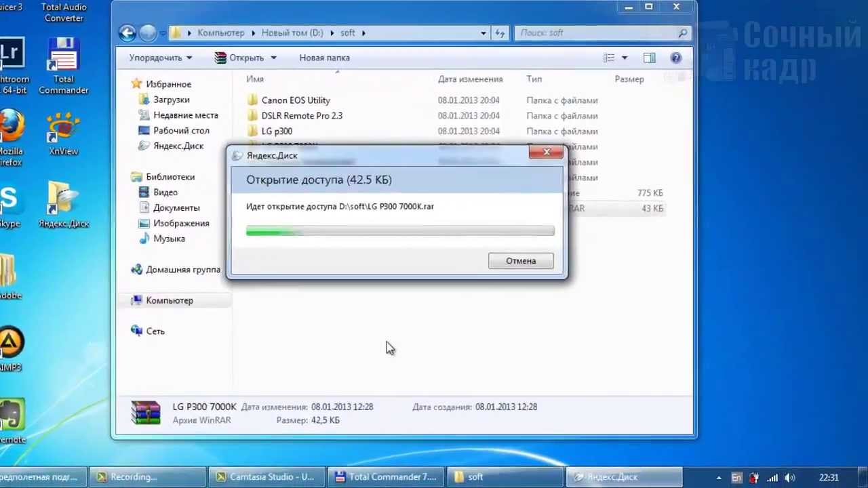Open XnView desktop shortcut

[63, 134]
